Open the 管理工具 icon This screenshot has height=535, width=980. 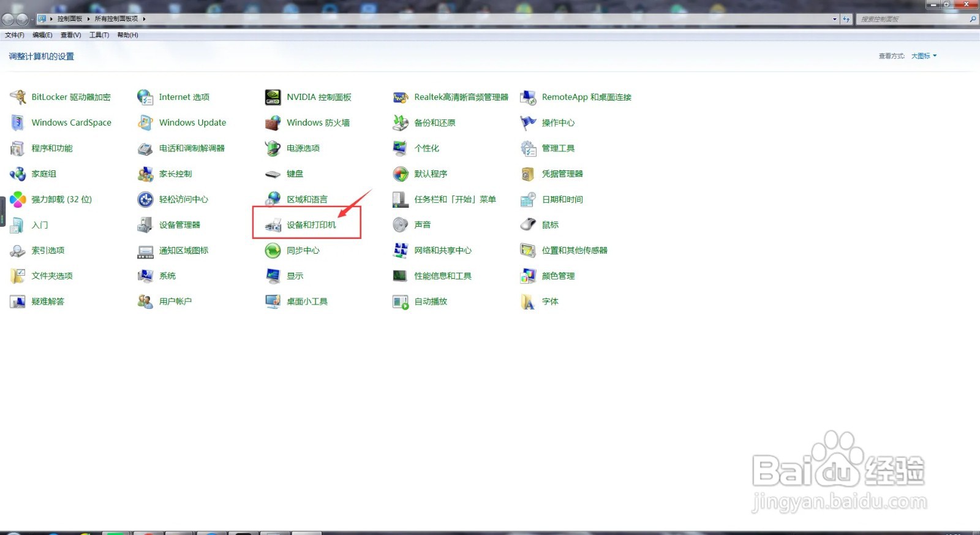[528, 148]
